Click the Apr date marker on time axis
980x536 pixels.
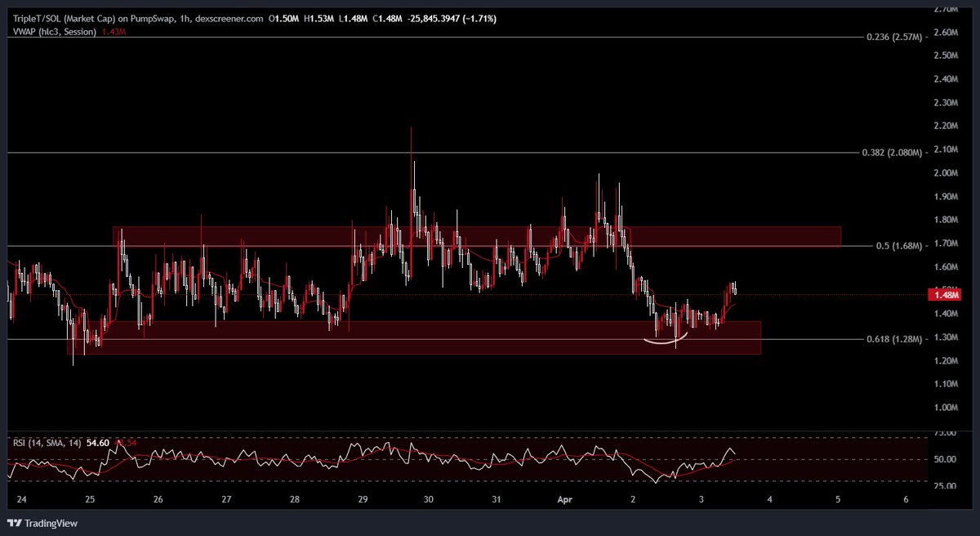tap(565, 499)
